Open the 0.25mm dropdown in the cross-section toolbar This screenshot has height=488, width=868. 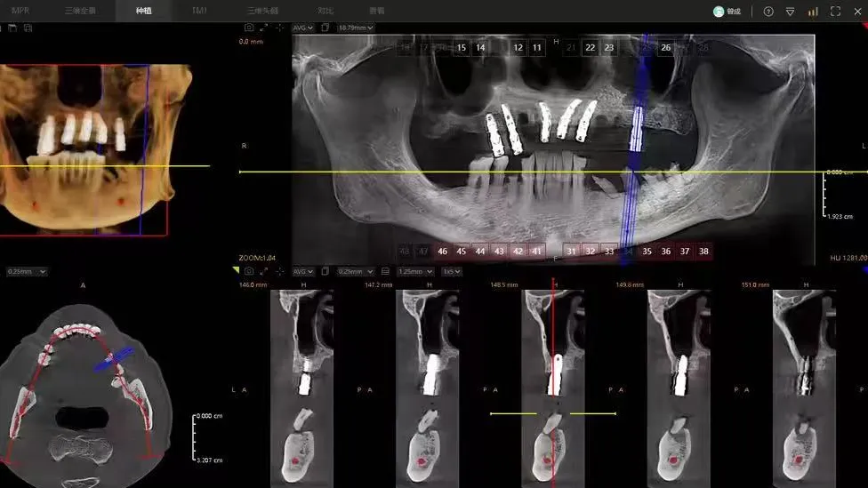pyautogui.click(x=356, y=272)
